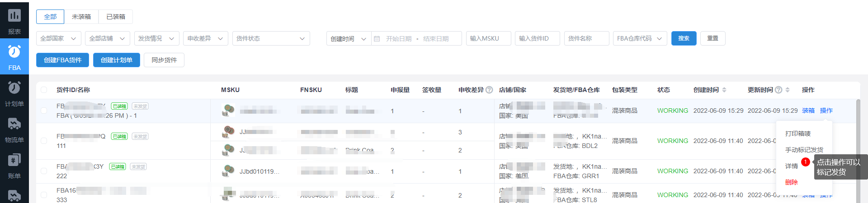Open the 全部国家 country dropdown
Screen dimensions: 868x203
[59, 38]
